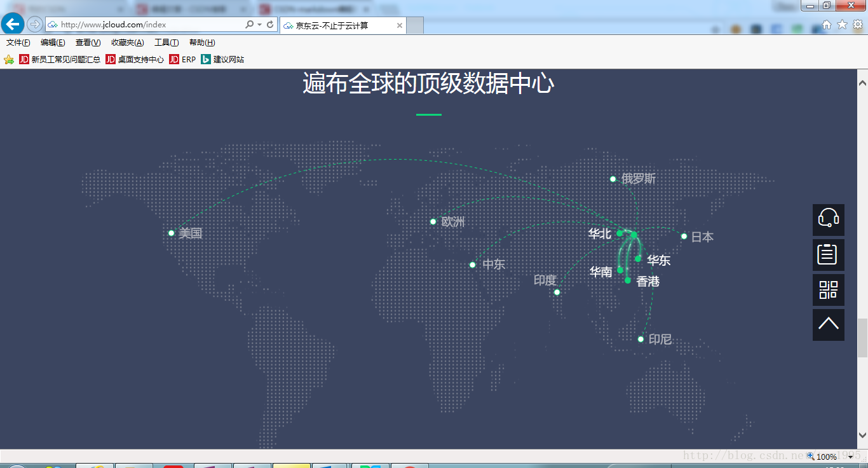
Task: Click the 中东 map label
Action: 494,265
